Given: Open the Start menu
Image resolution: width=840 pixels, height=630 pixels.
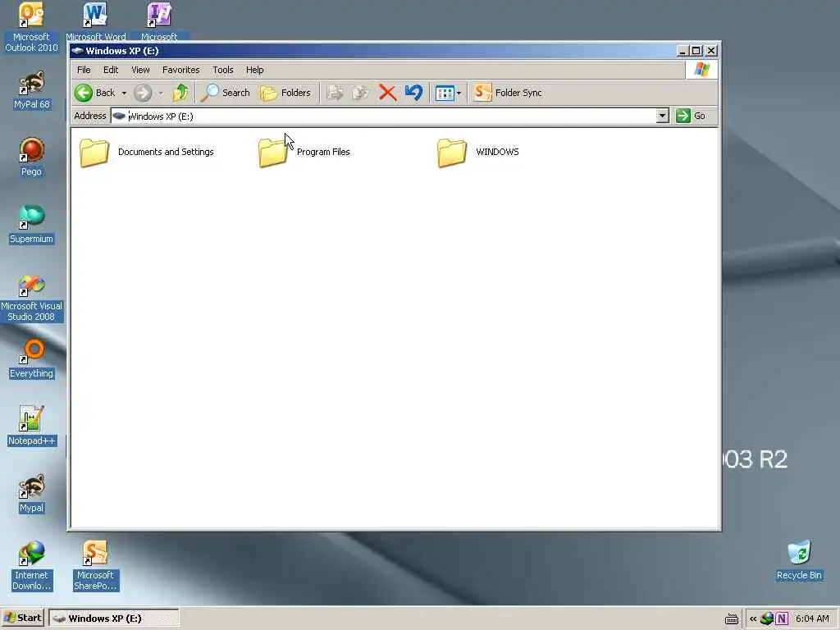Looking at the screenshot, I should coord(22,619).
